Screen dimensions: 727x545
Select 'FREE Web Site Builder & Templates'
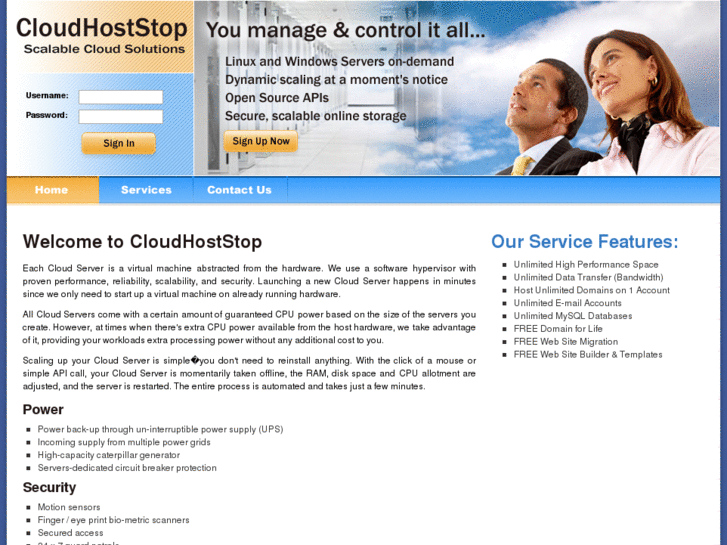click(588, 354)
